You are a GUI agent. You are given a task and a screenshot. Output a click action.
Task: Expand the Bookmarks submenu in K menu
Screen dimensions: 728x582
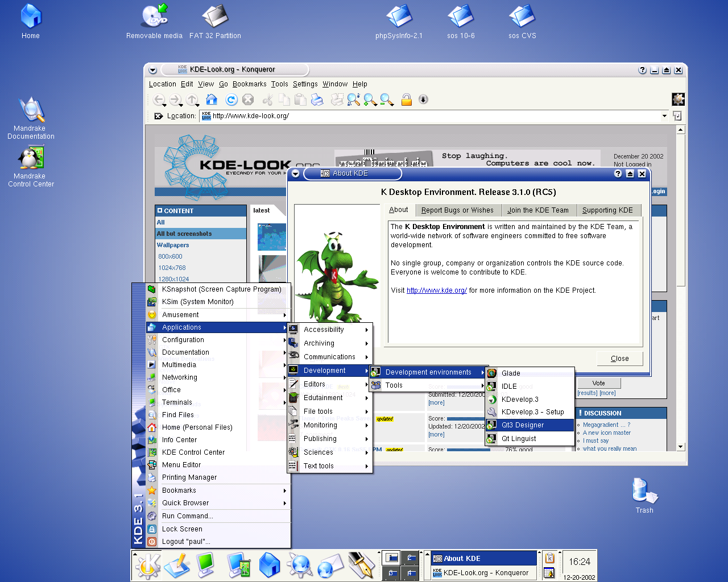(218, 490)
